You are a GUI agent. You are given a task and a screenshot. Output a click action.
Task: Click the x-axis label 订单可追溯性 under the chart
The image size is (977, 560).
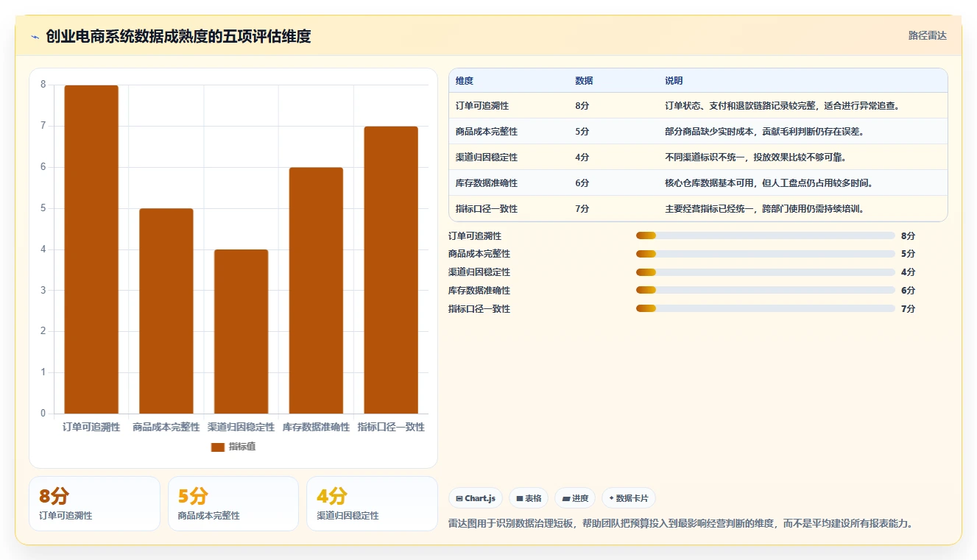coord(91,427)
